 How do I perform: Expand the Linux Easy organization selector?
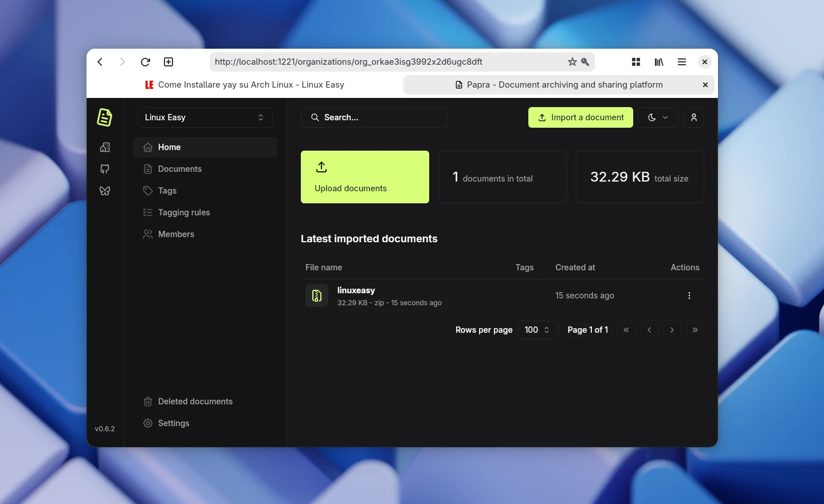(205, 117)
